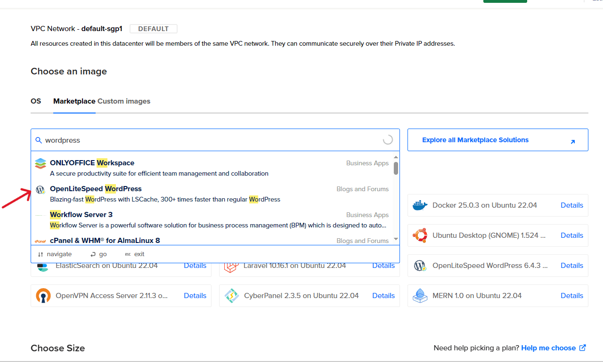Click the results scrollbar down arrow
Image resolution: width=603 pixels, height=364 pixels.
[x=396, y=239]
